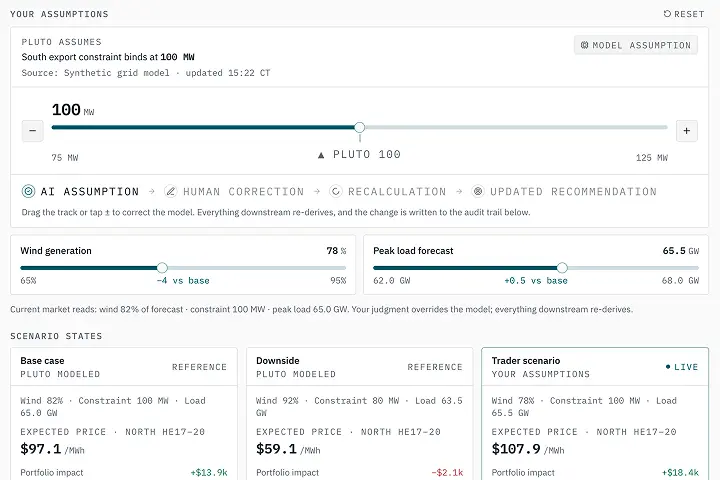Click the 'Wind generation' label
The width and height of the screenshot is (720, 480).
pyautogui.click(x=56, y=251)
